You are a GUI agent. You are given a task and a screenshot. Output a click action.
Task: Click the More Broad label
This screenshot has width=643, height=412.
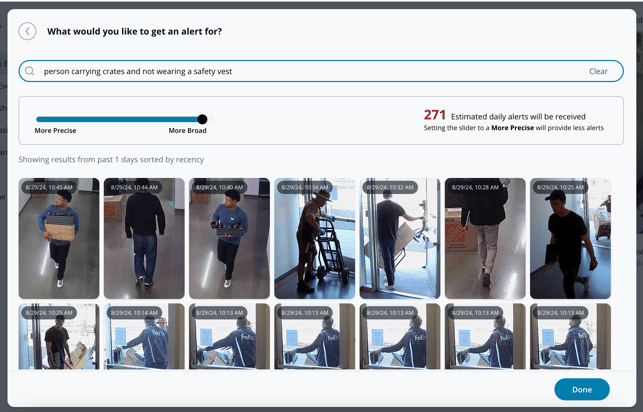tap(187, 131)
